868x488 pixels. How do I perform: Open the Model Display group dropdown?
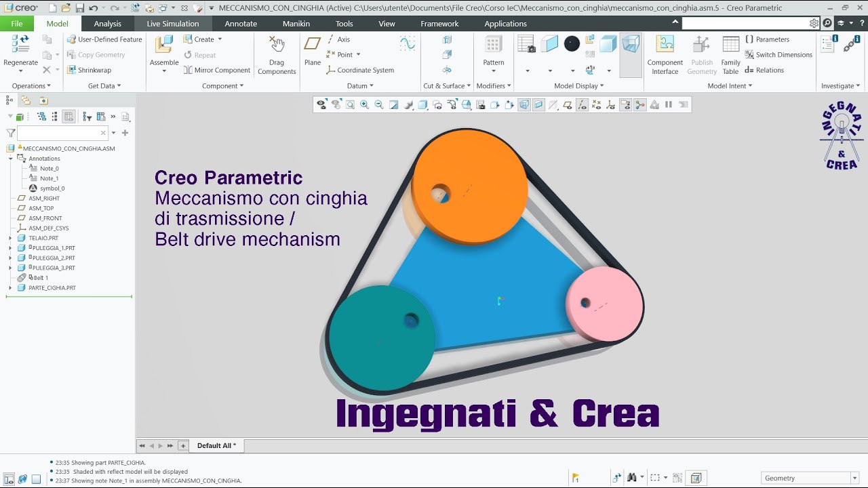(579, 86)
